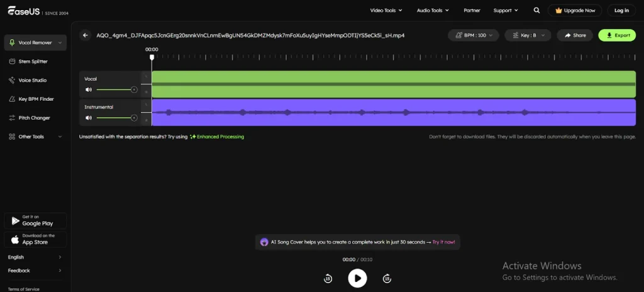Expand the BPM : 100 dropdown
This screenshot has width=644, height=292.
(x=474, y=35)
